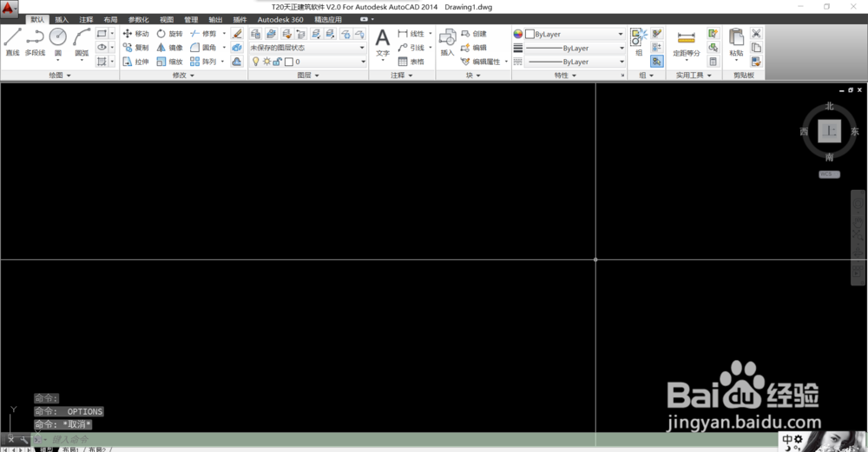Switch to the 注释 ribbon tab
This screenshot has width=868, height=452.
pos(86,19)
